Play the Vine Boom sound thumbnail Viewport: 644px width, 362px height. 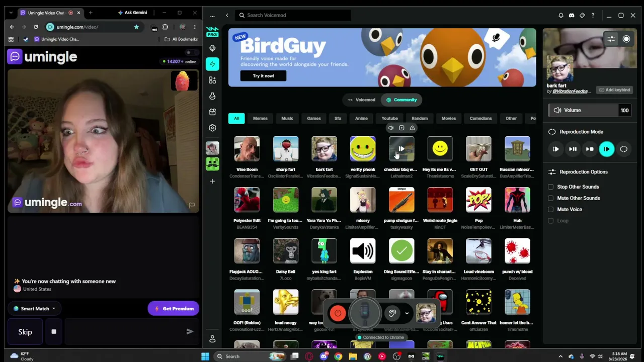pos(247,149)
